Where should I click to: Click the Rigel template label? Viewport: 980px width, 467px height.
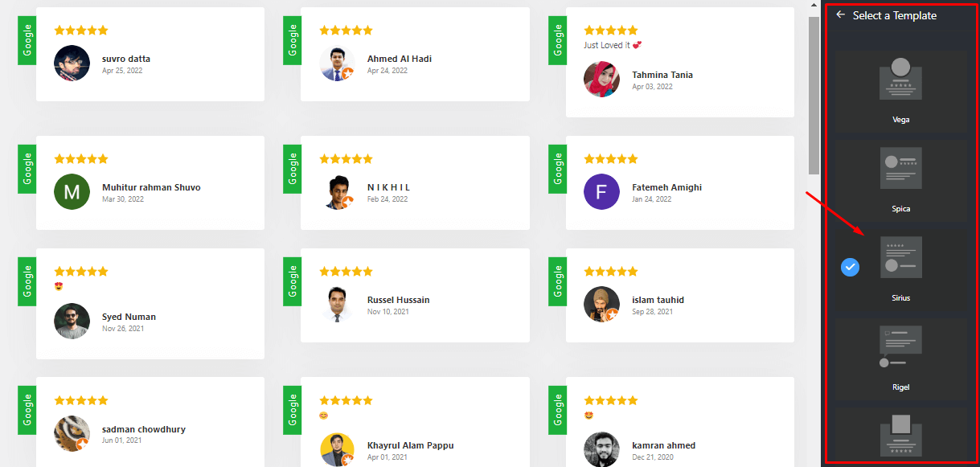[900, 387]
